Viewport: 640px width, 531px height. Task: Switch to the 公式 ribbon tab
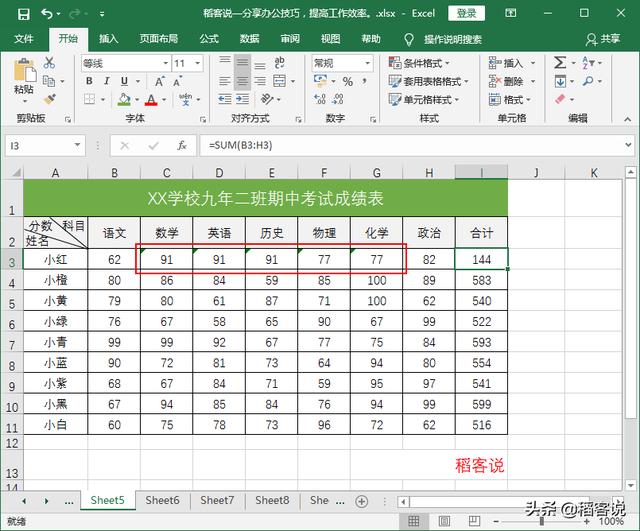click(209, 39)
